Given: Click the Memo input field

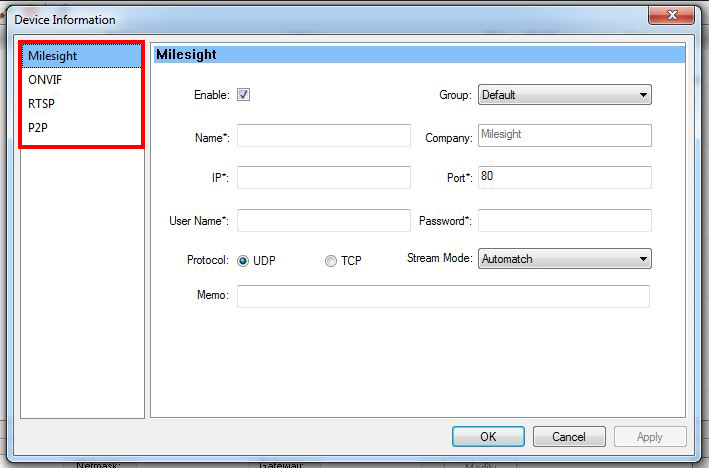Looking at the screenshot, I should (443, 296).
